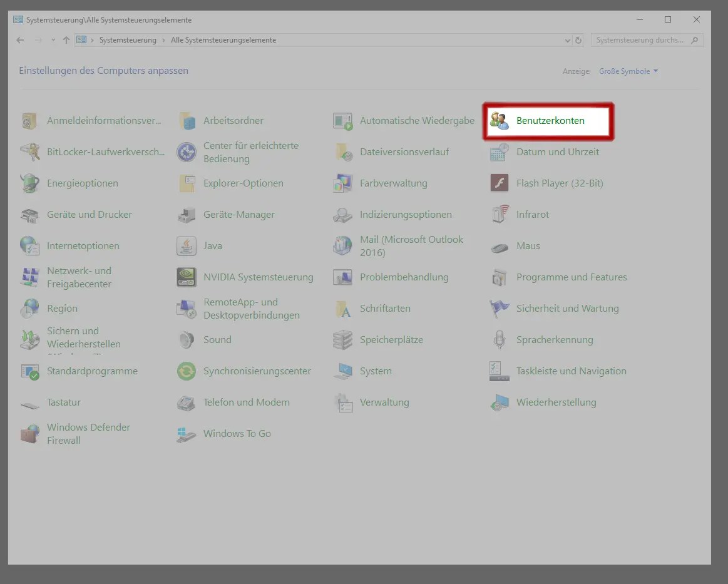Image resolution: width=728 pixels, height=584 pixels.
Task: Open the Schriftarten link
Action: tap(385, 308)
